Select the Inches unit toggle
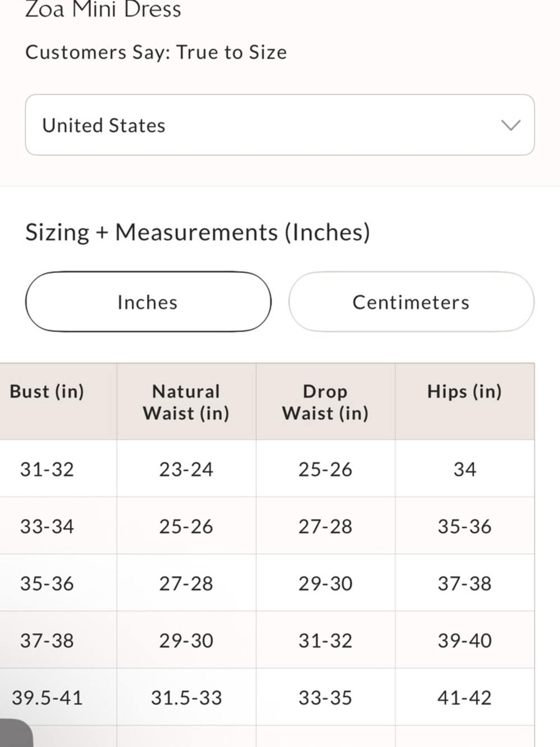Image resolution: width=560 pixels, height=747 pixels. coord(148,302)
